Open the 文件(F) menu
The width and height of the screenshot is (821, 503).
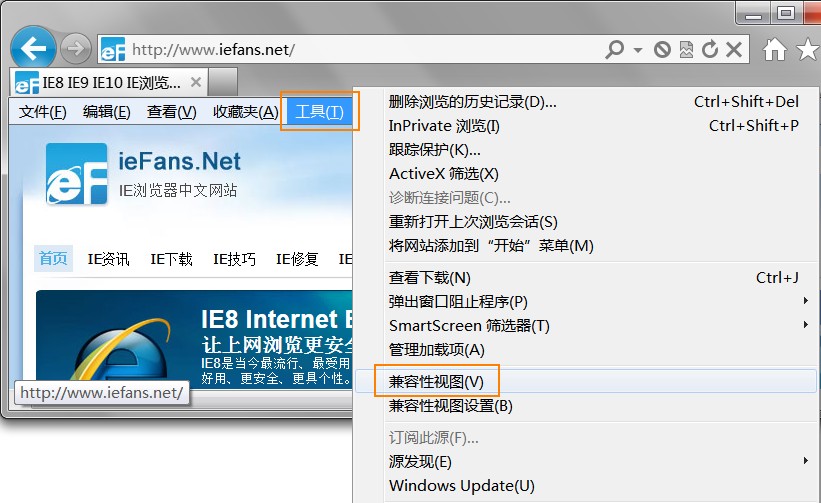[42, 111]
